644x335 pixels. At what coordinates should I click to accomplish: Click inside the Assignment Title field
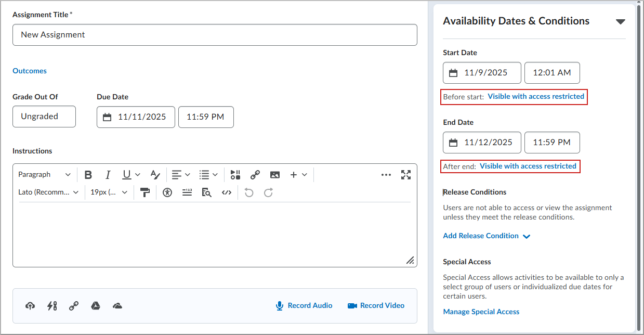[x=215, y=34]
